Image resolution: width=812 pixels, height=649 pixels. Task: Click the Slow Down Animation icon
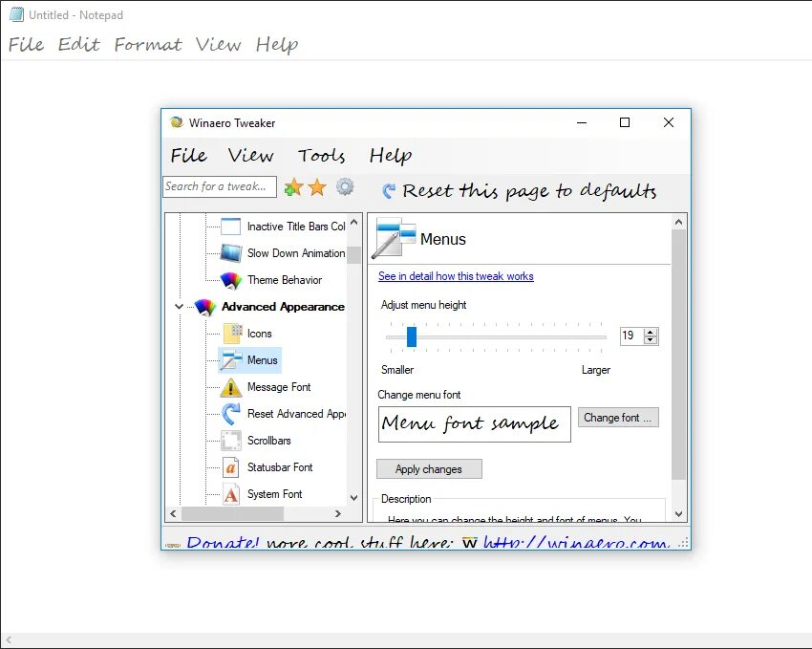click(230, 253)
